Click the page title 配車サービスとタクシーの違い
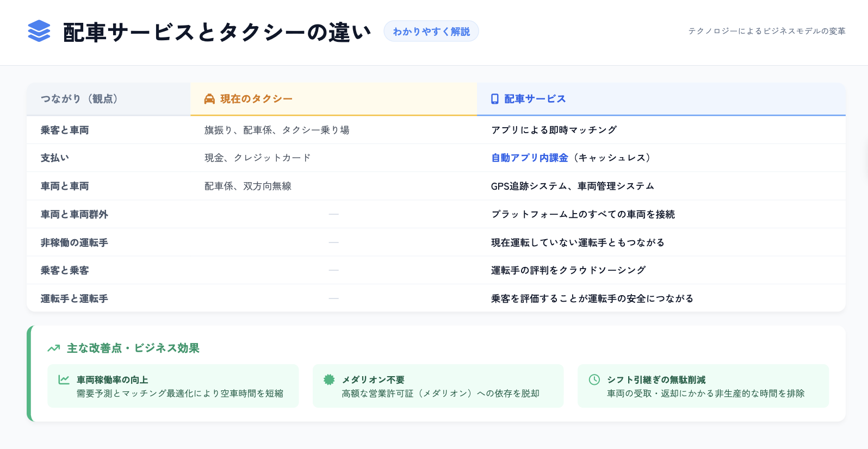This screenshot has height=449, width=868. pos(217,32)
